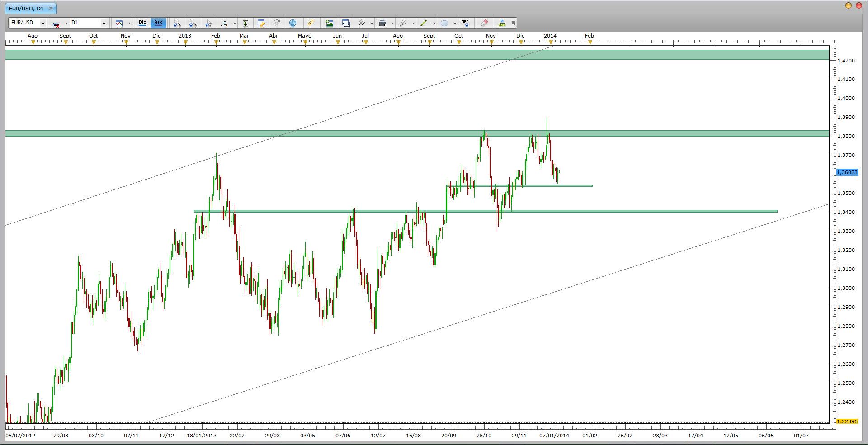Click the Feb 2014 timeline marker
Screen dimensions: 868x445
coord(590,36)
